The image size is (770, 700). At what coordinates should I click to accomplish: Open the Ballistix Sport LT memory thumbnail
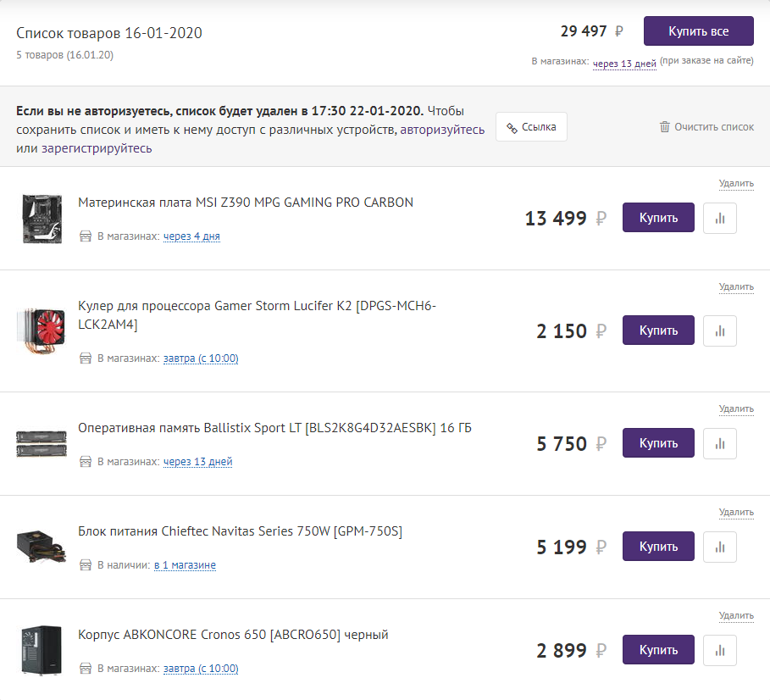pyautogui.click(x=40, y=443)
